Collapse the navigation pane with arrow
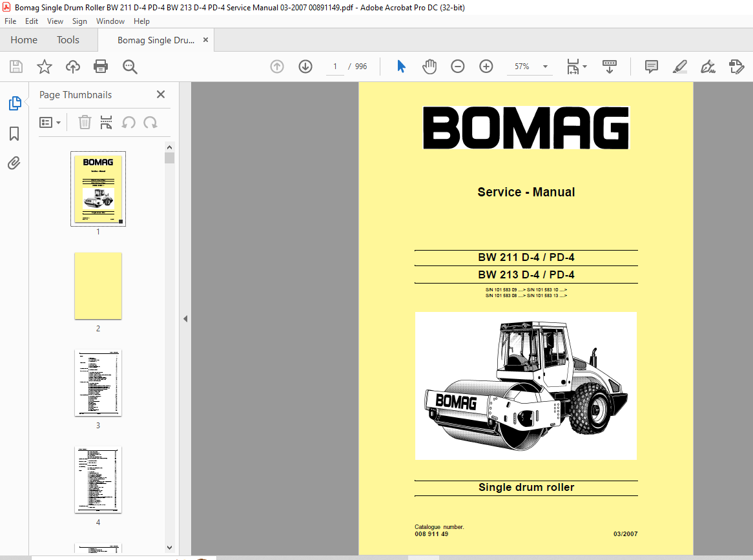The height and width of the screenshot is (560, 753). pos(185,318)
